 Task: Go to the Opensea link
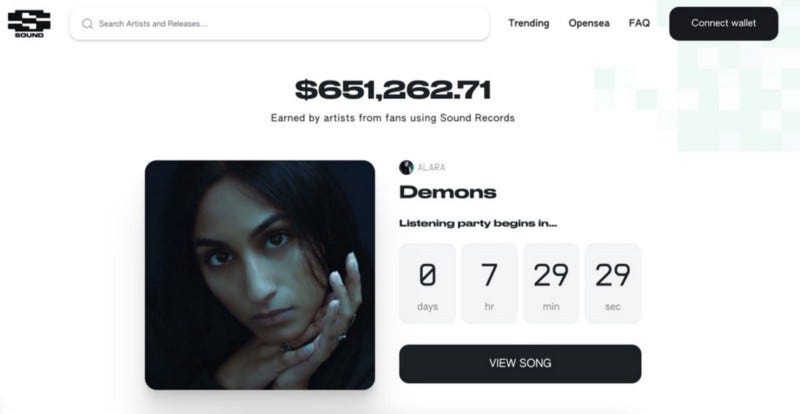pos(589,23)
